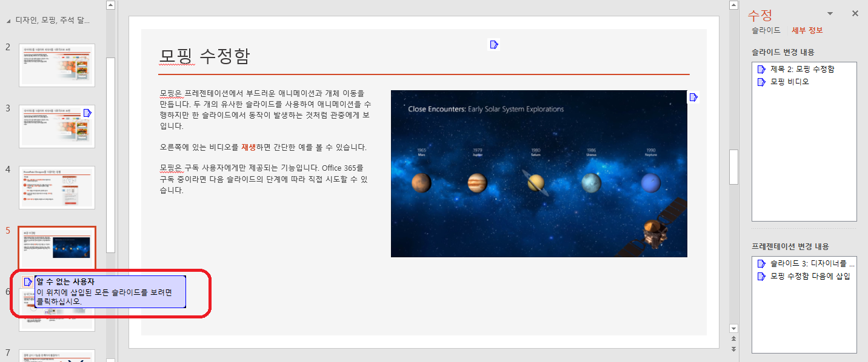Click the revision marker above the slide title
Screen dimensions: 868x362
coord(495,44)
